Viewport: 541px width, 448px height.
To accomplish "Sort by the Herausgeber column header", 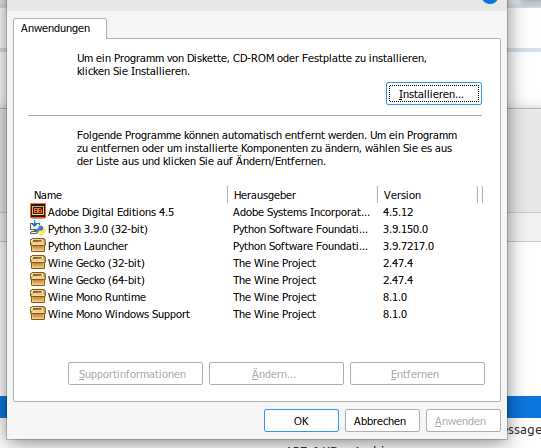I will click(303, 195).
